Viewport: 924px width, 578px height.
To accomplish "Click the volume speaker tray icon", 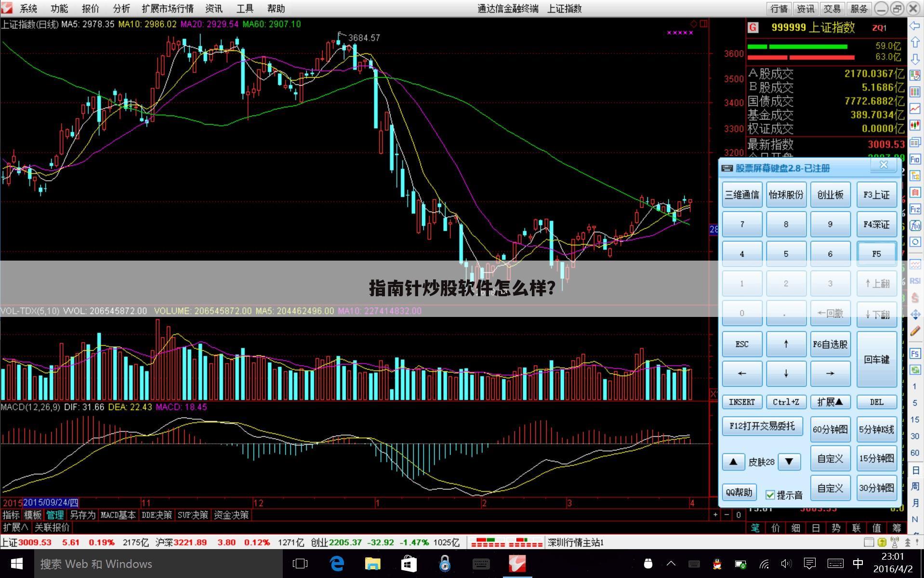I will (x=786, y=564).
